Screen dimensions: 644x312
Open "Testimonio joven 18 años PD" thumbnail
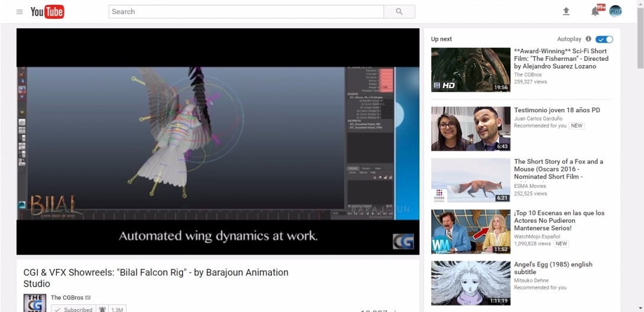[471, 129]
